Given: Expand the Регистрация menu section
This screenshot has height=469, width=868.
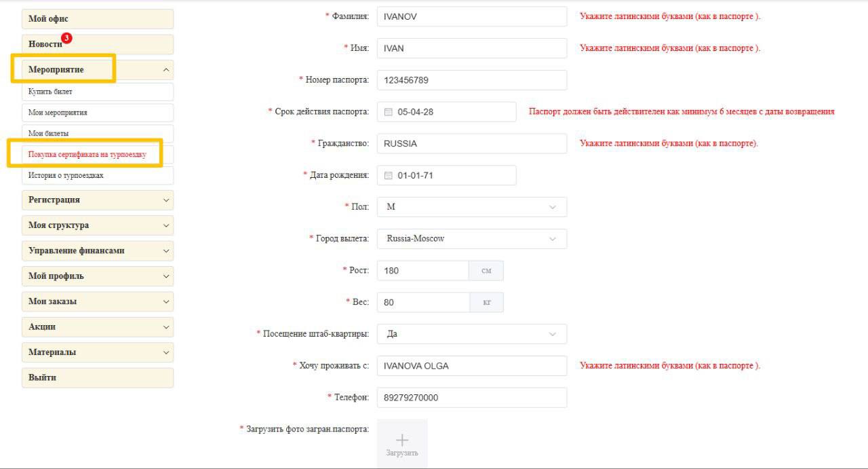Looking at the screenshot, I should coord(166,200).
